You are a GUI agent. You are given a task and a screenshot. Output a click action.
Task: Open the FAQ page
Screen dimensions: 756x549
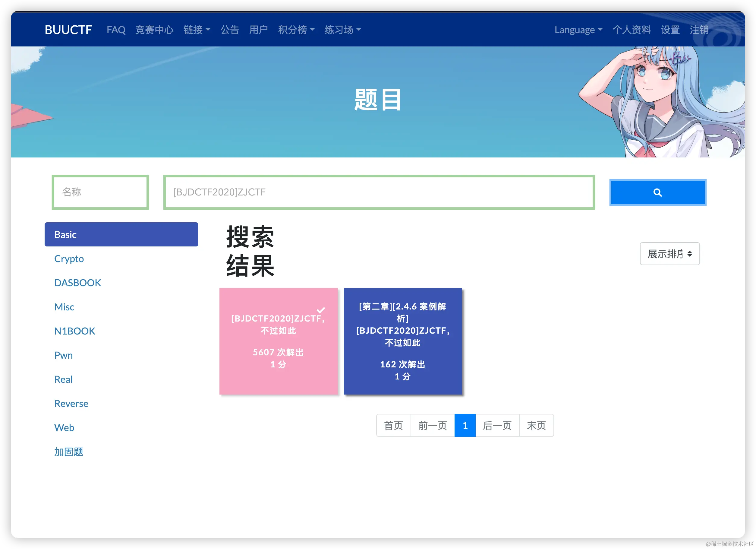(x=116, y=30)
